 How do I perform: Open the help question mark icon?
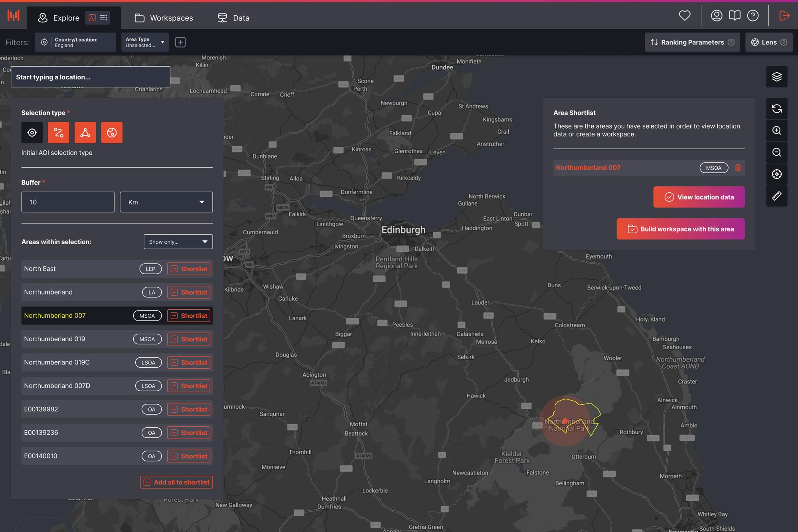753,16
